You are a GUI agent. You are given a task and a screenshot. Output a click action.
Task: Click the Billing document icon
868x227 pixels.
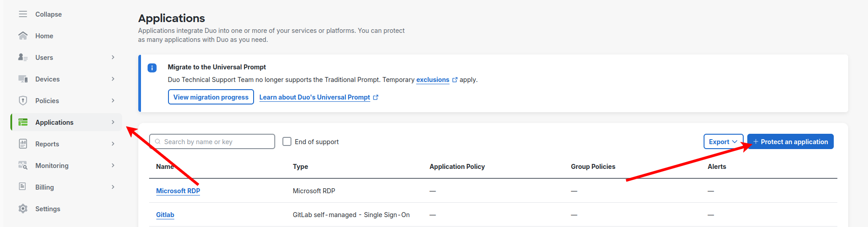(23, 187)
